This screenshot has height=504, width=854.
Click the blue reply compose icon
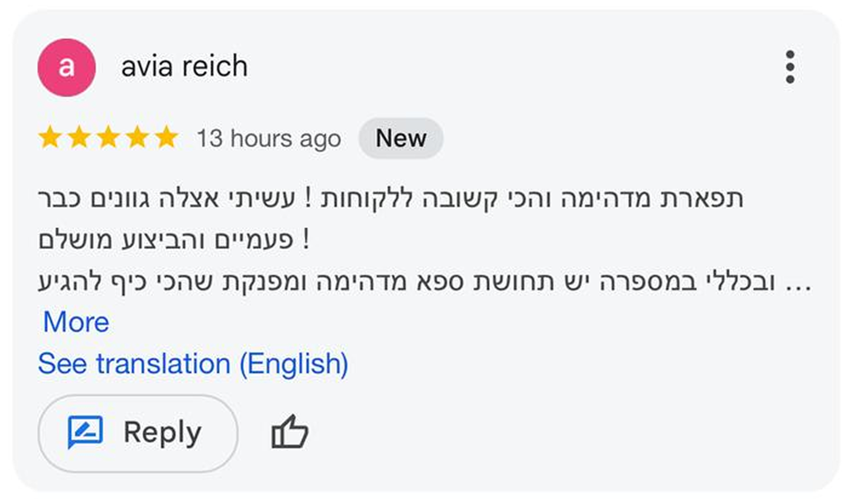(x=85, y=433)
